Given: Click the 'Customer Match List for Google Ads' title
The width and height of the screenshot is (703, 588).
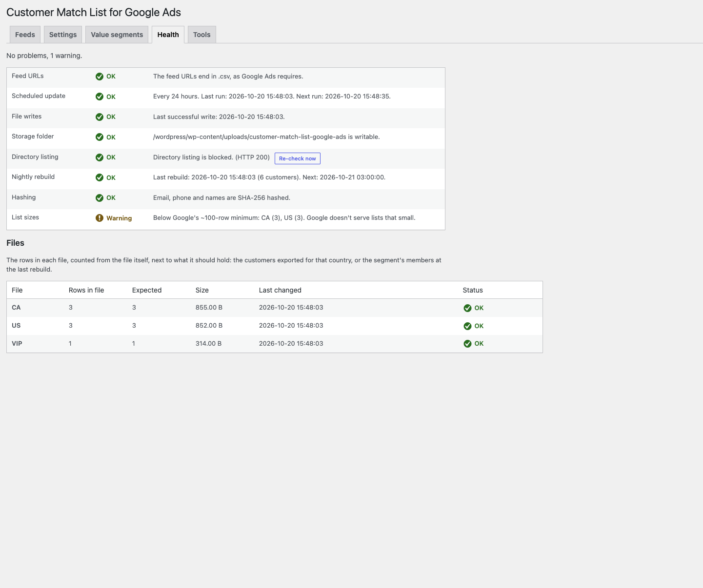Looking at the screenshot, I should (94, 12).
